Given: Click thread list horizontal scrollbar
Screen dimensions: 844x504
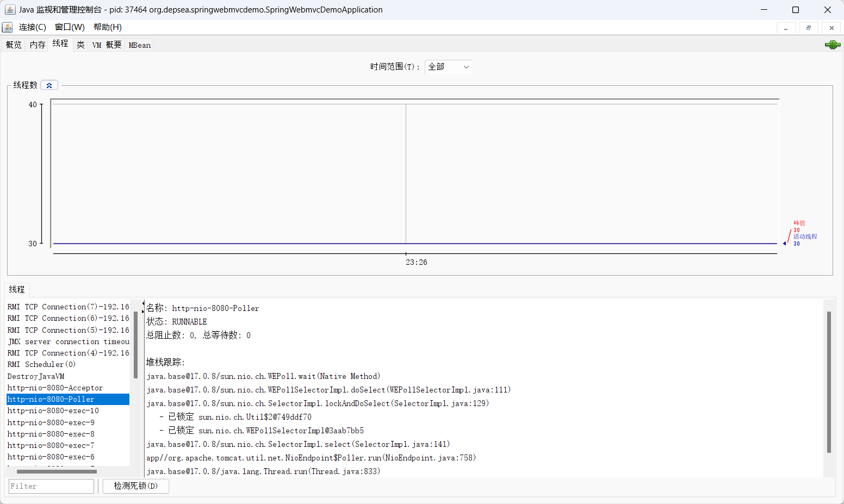Looking at the screenshot, I should tap(57, 471).
